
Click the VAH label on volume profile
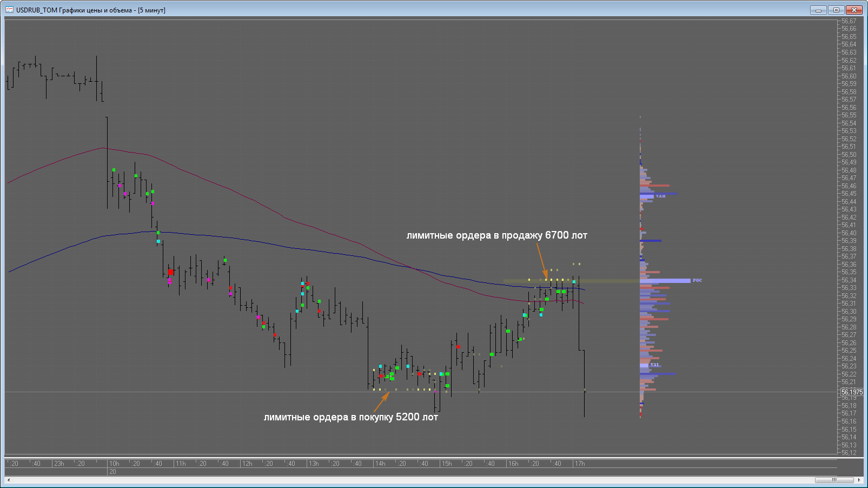click(660, 196)
